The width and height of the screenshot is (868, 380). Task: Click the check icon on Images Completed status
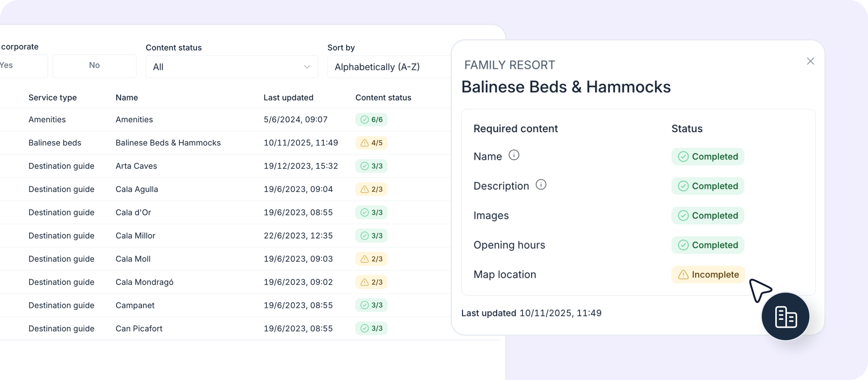tap(683, 215)
